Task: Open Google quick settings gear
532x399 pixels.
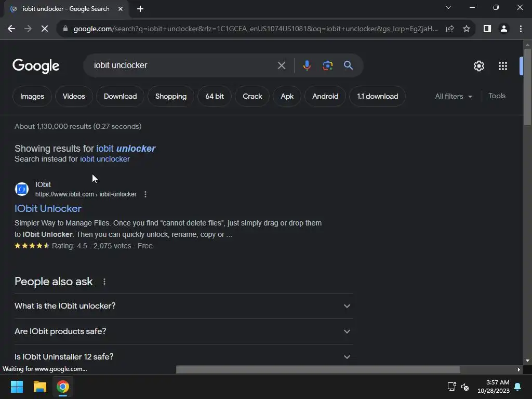Action: click(478, 66)
